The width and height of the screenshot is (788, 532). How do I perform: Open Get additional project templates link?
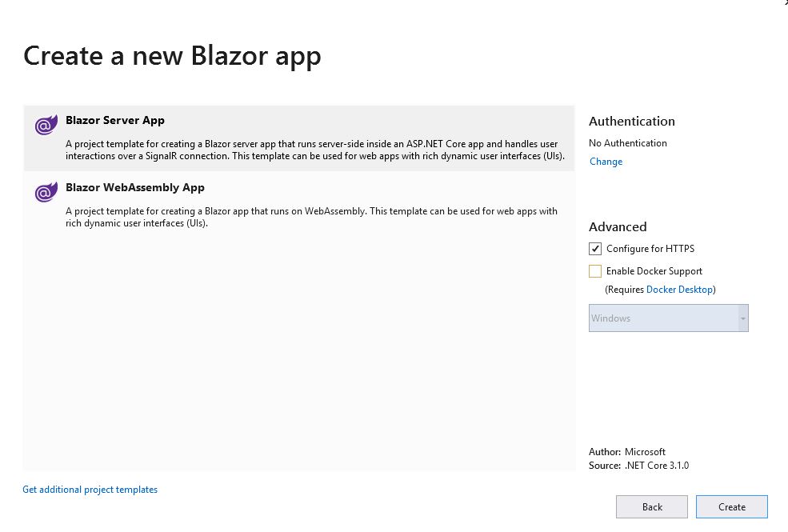coord(90,490)
